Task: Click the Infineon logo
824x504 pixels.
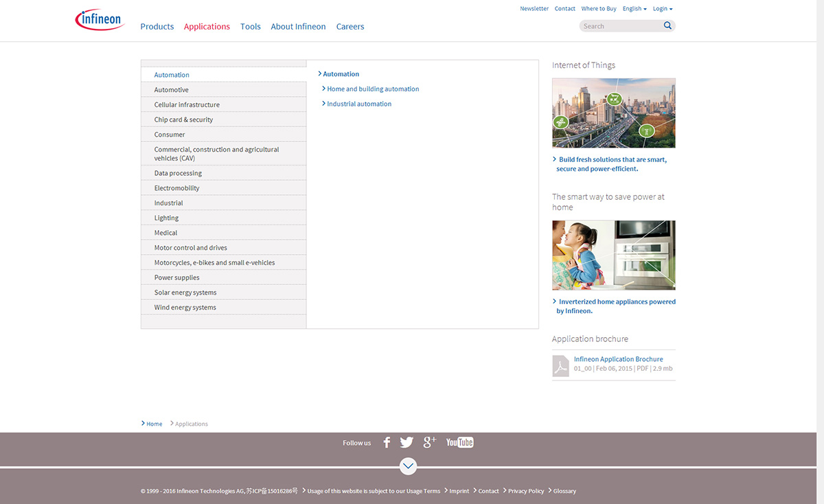Action: pos(100,20)
